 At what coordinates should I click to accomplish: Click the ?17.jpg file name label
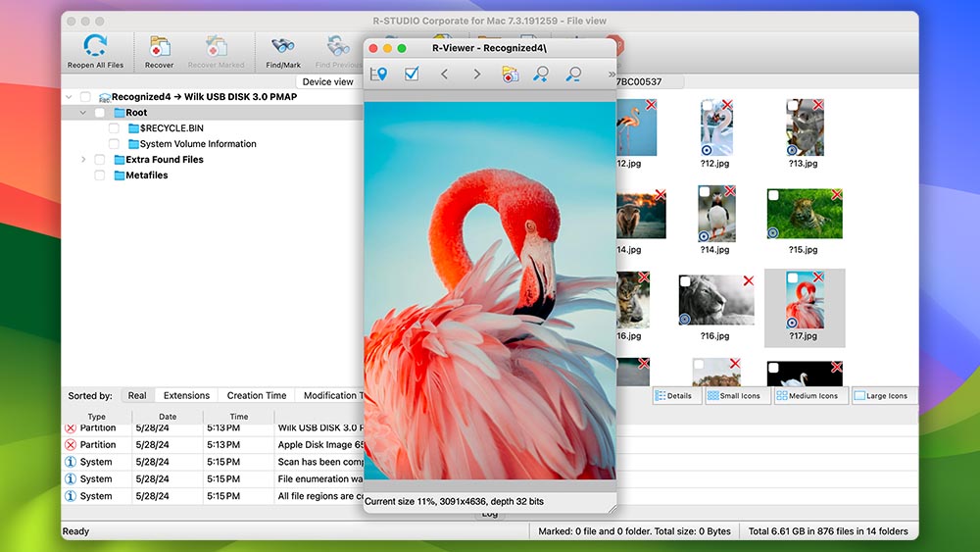pos(804,335)
